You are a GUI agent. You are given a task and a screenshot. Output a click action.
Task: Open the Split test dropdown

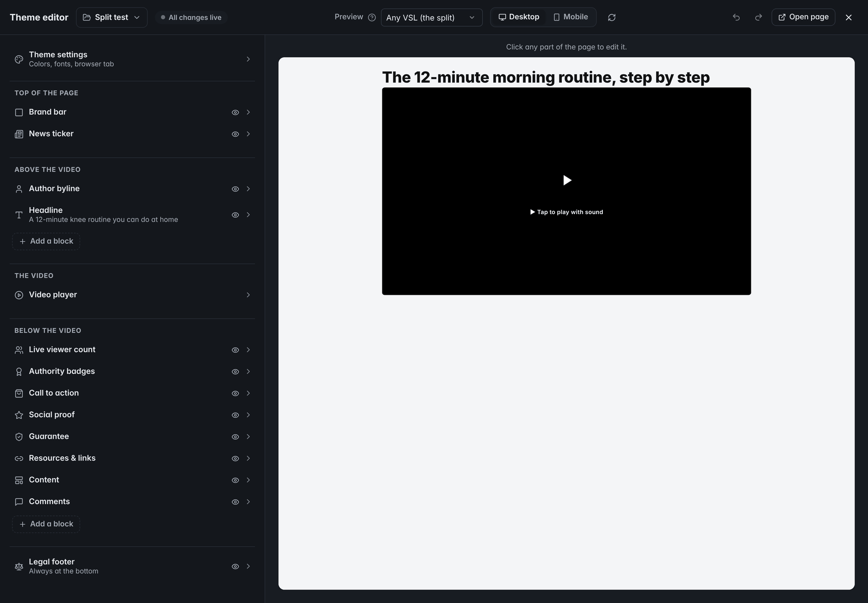(111, 17)
